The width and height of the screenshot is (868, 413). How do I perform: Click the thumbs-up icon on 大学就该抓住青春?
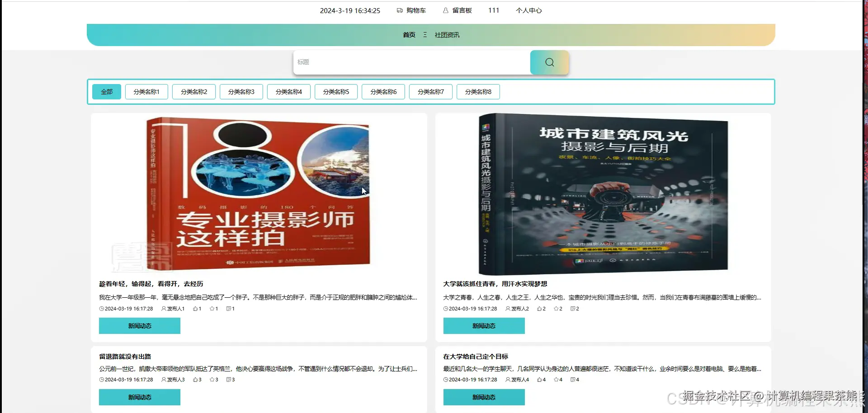[539, 309]
